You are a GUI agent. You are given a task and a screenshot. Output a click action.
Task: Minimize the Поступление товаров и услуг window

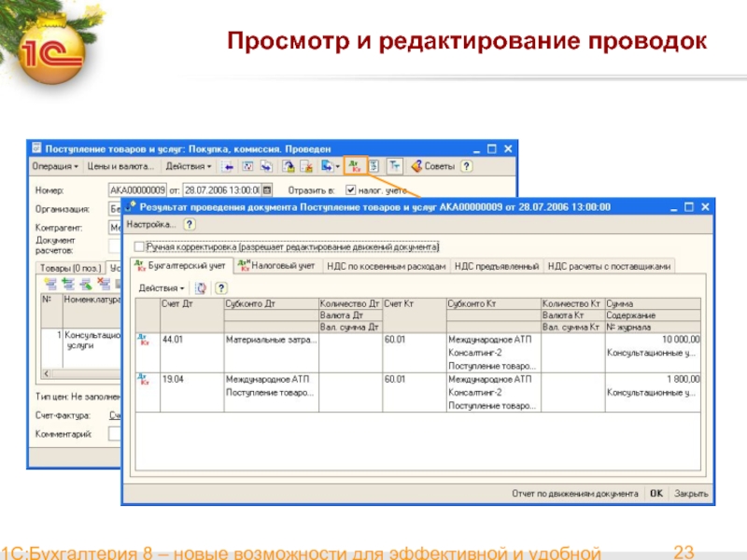pyautogui.click(x=476, y=149)
